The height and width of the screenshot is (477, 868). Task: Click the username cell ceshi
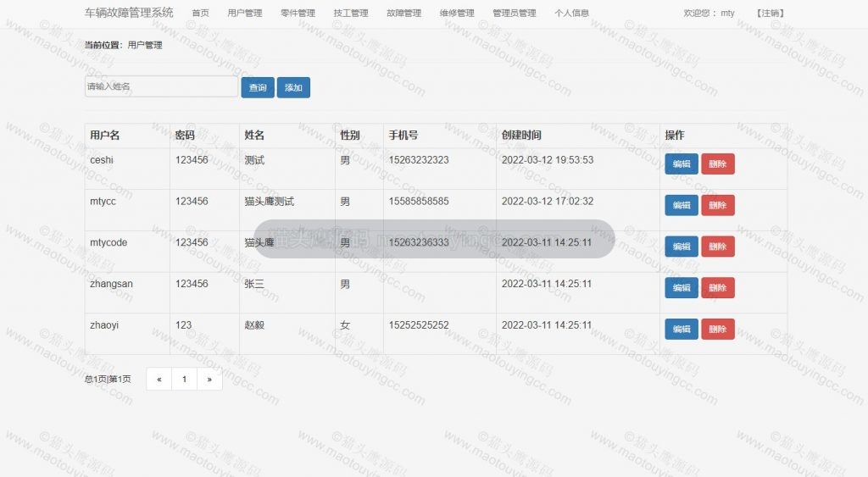point(102,160)
